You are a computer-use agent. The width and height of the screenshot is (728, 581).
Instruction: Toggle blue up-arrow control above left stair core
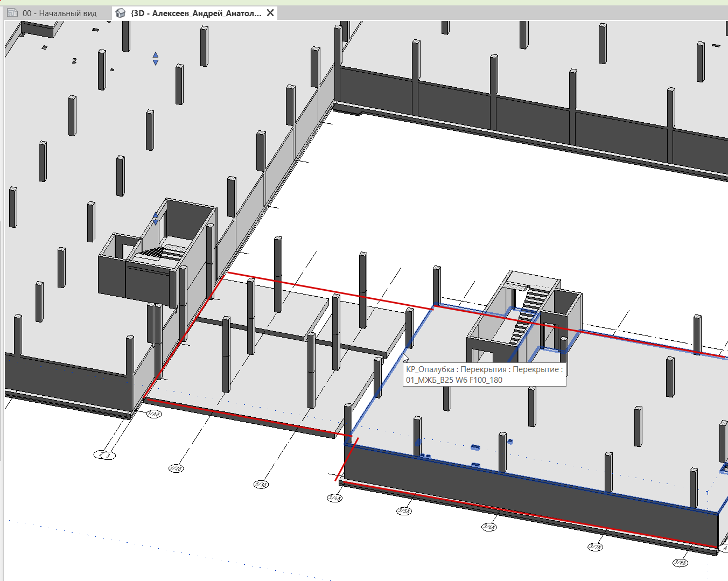156,215
